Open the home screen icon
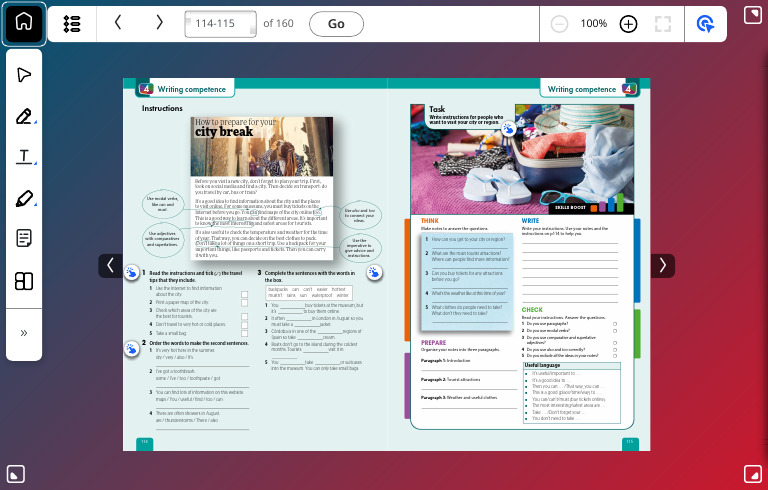This screenshot has width=768, height=490. click(24, 24)
